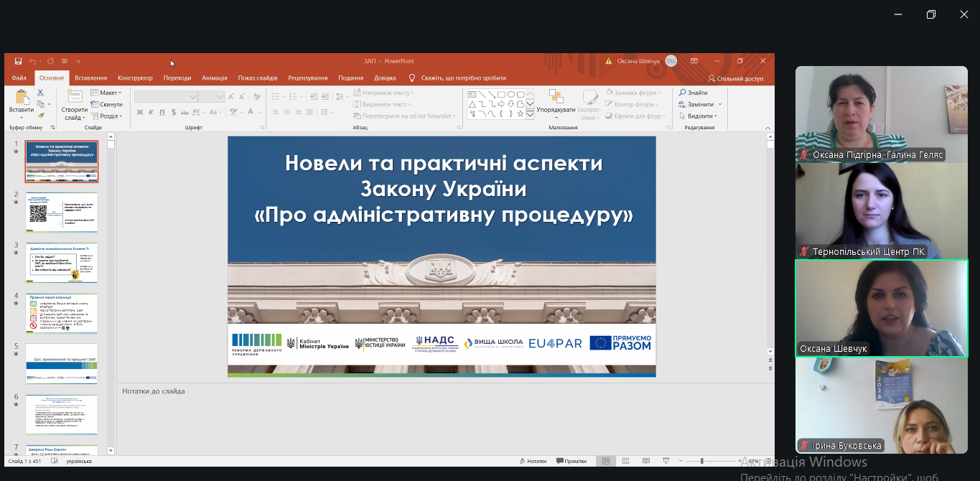The height and width of the screenshot is (481, 980).
Task: Open the Вставлення ribbon tab
Action: point(90,78)
